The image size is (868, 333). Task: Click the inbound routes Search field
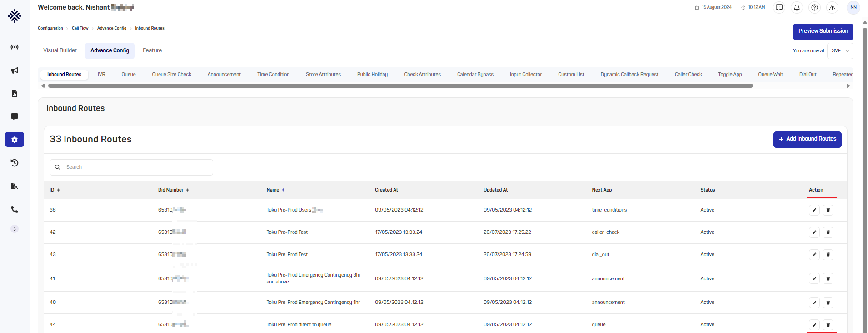click(x=131, y=167)
